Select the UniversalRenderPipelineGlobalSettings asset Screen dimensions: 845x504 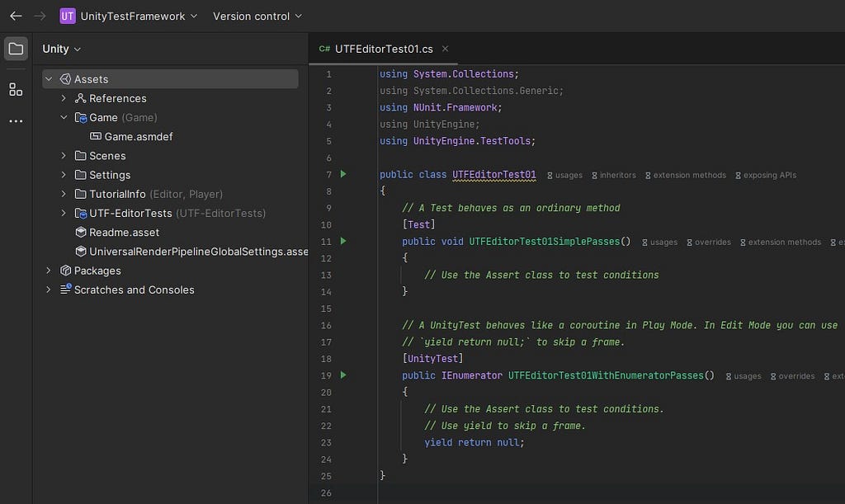198,252
